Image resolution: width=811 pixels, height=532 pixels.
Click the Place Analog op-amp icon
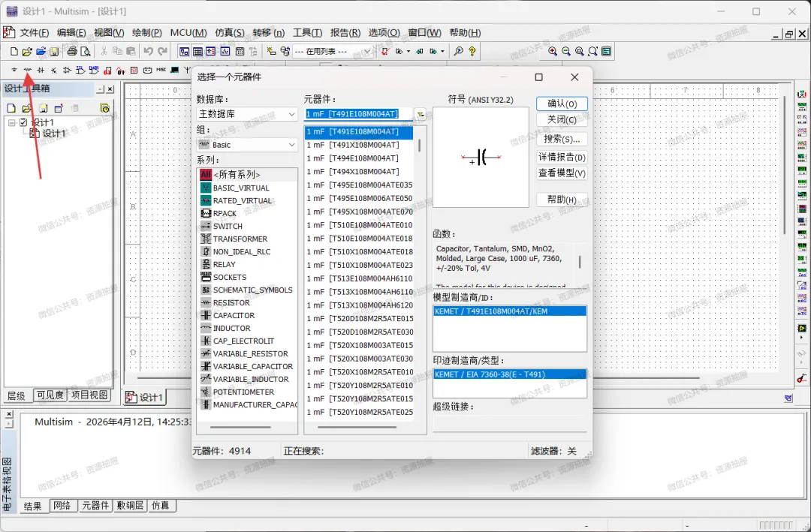coord(68,70)
